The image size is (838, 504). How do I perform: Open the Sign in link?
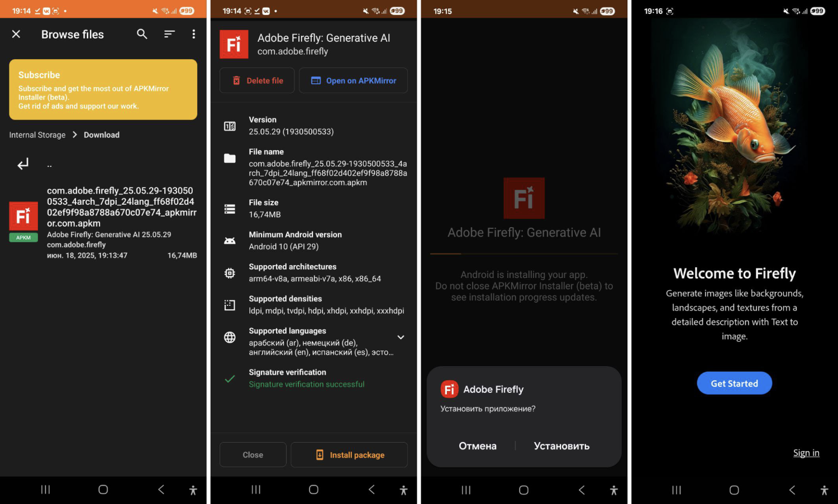point(806,453)
